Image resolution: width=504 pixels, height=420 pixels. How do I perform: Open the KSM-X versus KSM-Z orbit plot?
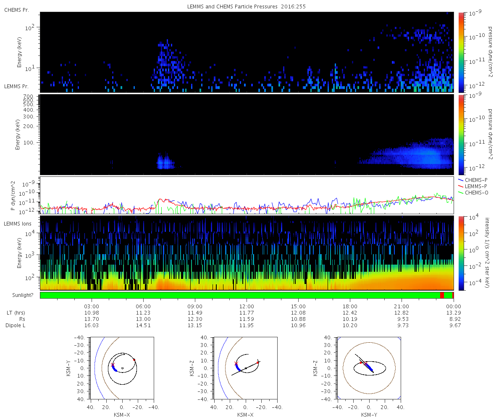click(x=245, y=368)
